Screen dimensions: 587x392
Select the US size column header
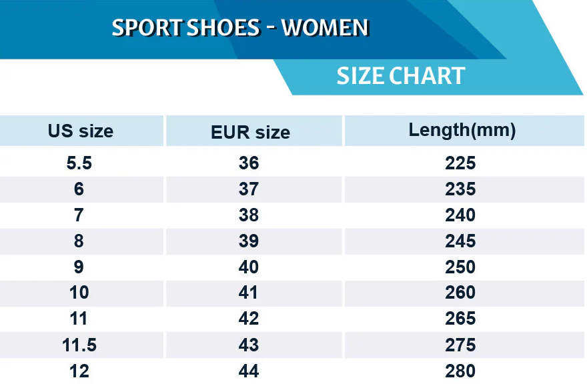coord(81,131)
